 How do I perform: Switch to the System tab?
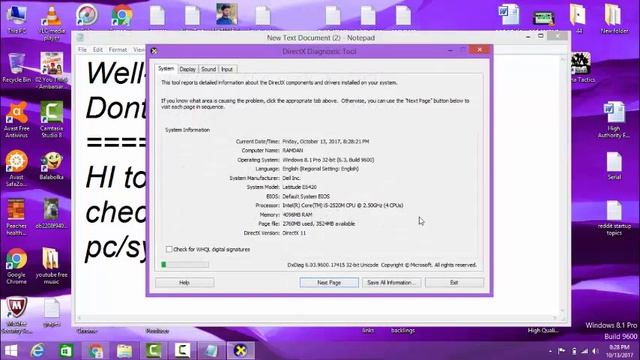[x=166, y=69]
